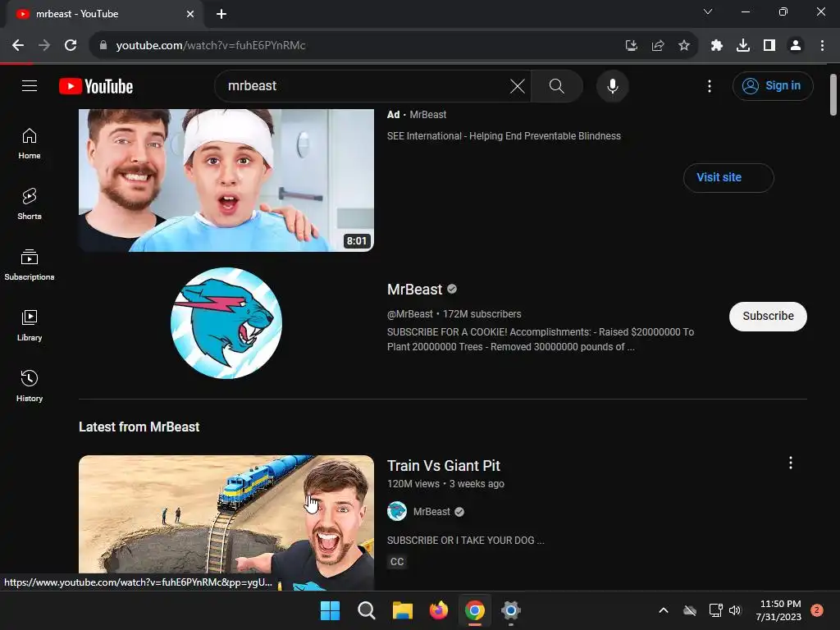Open settings gear app in taskbar
The image size is (840, 630).
tap(511, 610)
